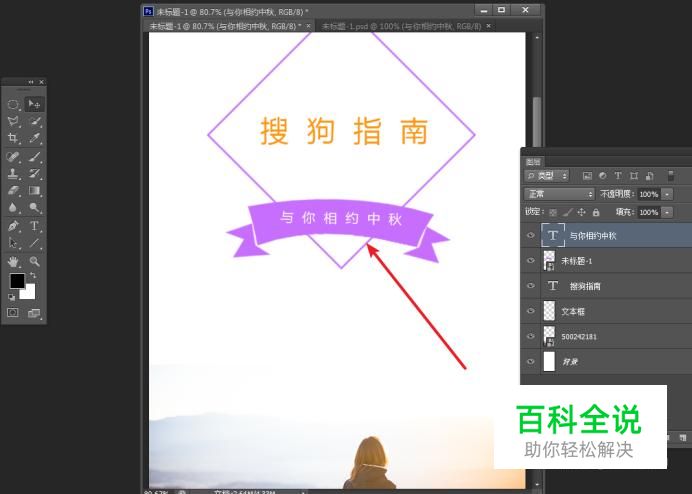Open the opacity (不透明度) slider arrow
This screenshot has height=494, width=692.
[667, 194]
